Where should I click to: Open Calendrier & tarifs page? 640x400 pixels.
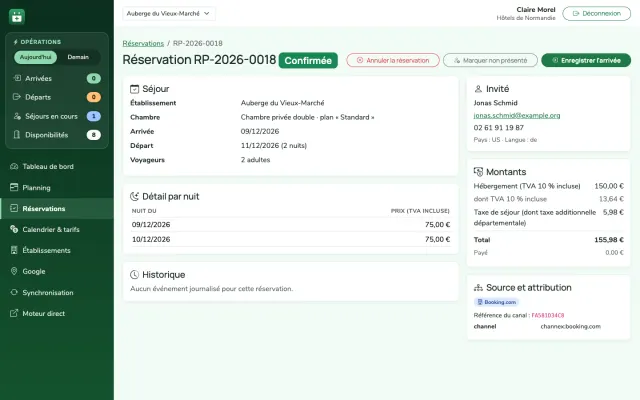[x=57, y=229]
